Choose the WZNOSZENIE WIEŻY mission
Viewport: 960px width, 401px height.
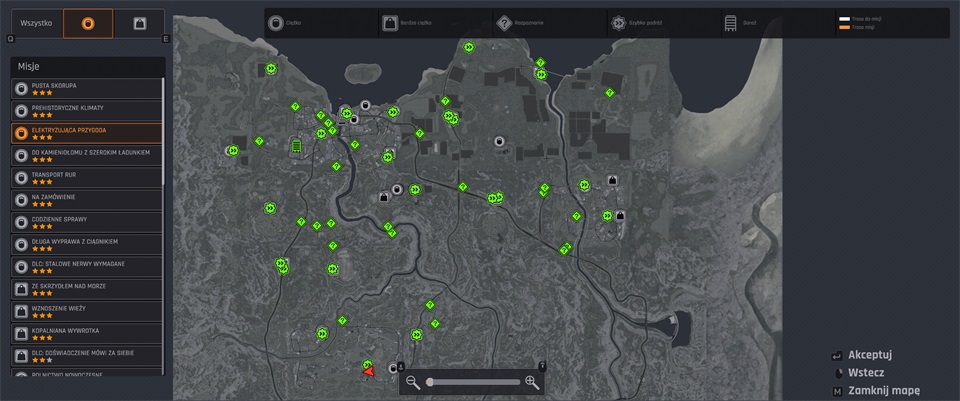(87, 312)
